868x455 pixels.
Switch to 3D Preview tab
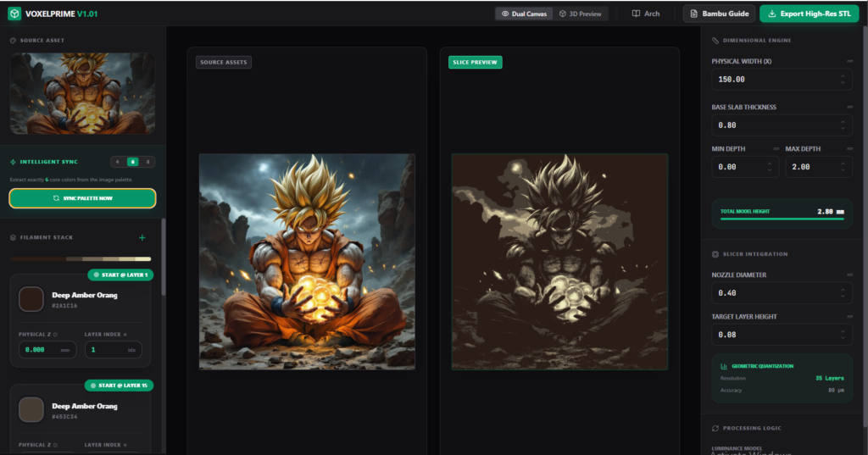pyautogui.click(x=580, y=14)
